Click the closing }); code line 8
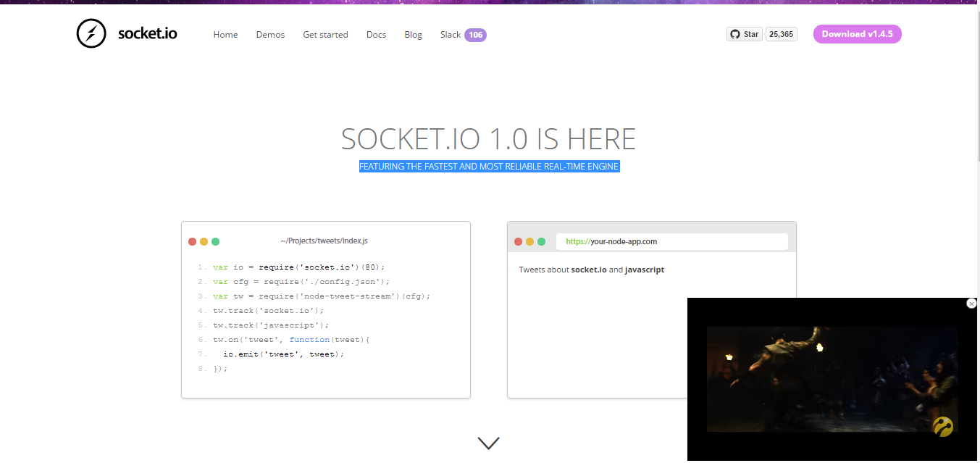 pyautogui.click(x=220, y=368)
